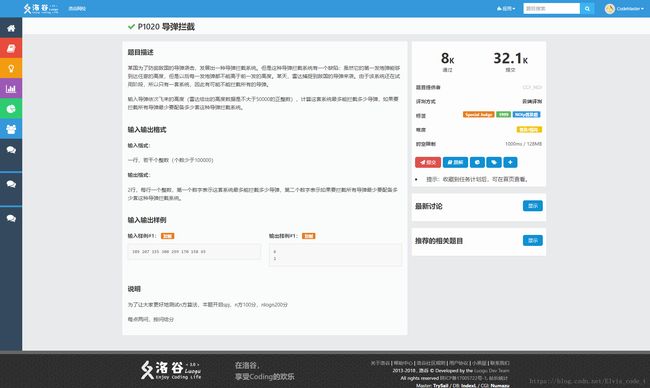The width and height of the screenshot is (650, 388).
Task: Click the Luogu Dev Team footer link
Action: click(x=492, y=371)
